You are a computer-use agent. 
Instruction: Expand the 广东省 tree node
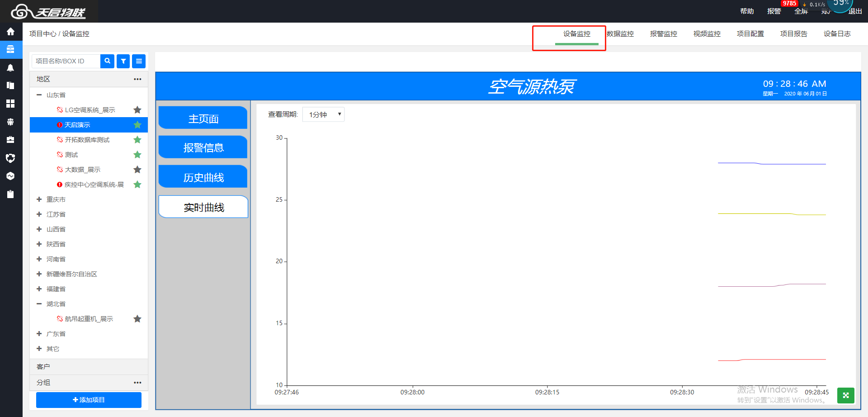pos(39,334)
